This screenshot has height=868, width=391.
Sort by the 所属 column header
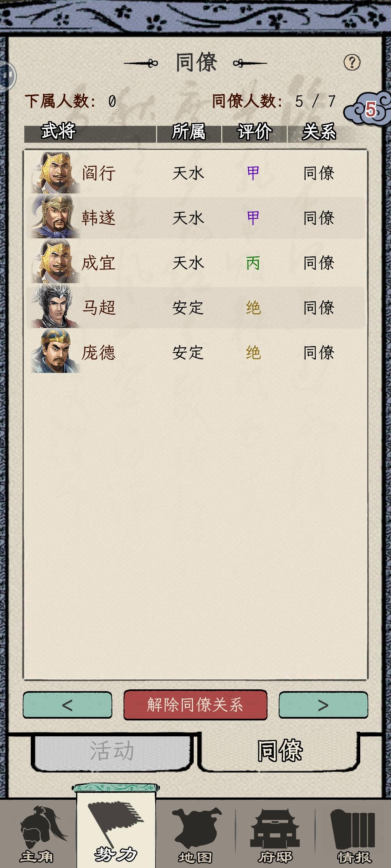[189, 131]
